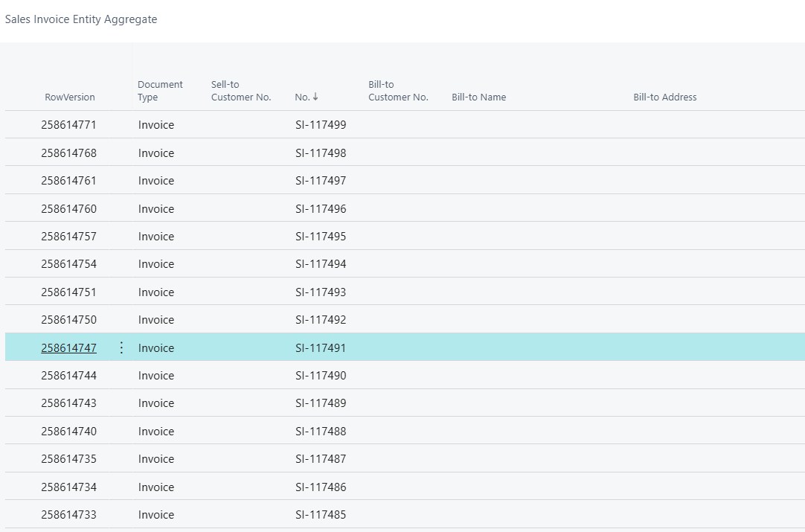Sort by the Bill-to Name column
This screenshot has width=805, height=532.
point(478,97)
